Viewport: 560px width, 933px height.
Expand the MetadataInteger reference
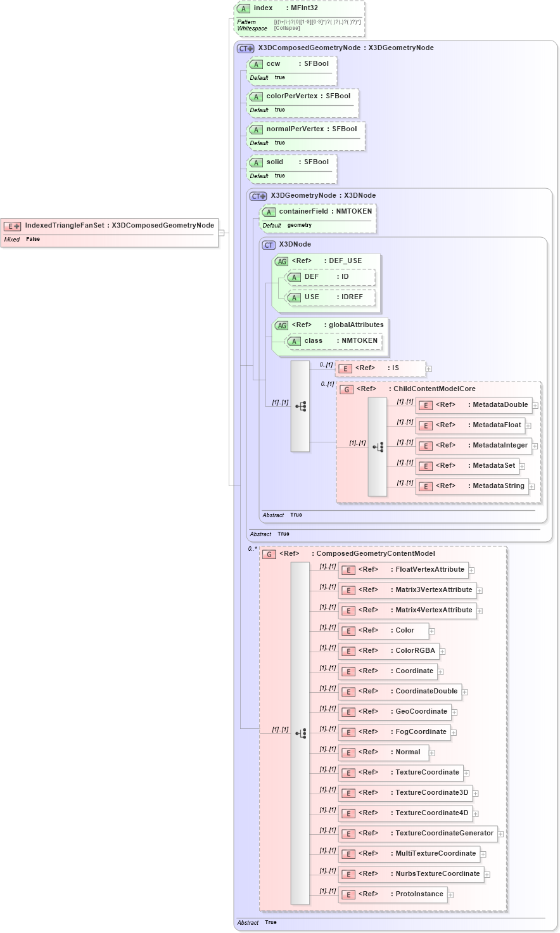(535, 446)
